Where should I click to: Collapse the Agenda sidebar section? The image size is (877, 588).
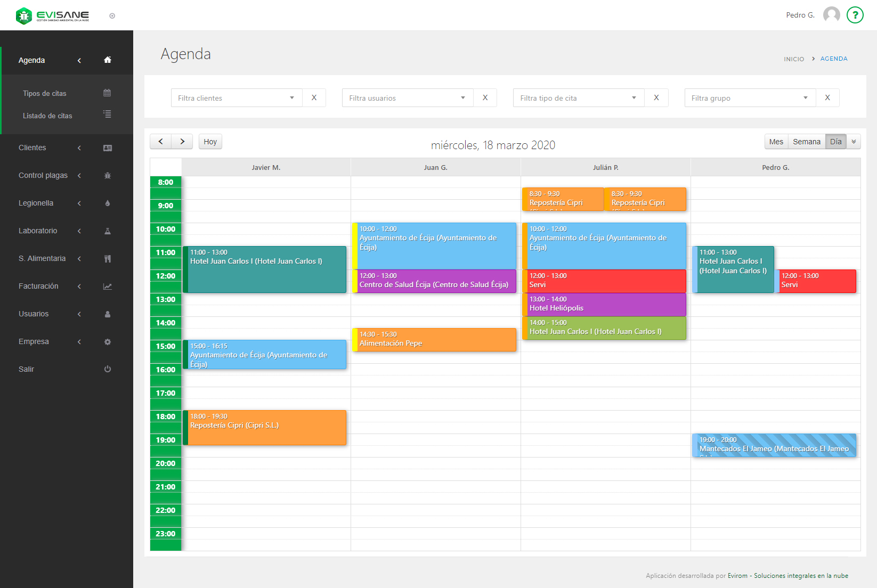point(79,60)
